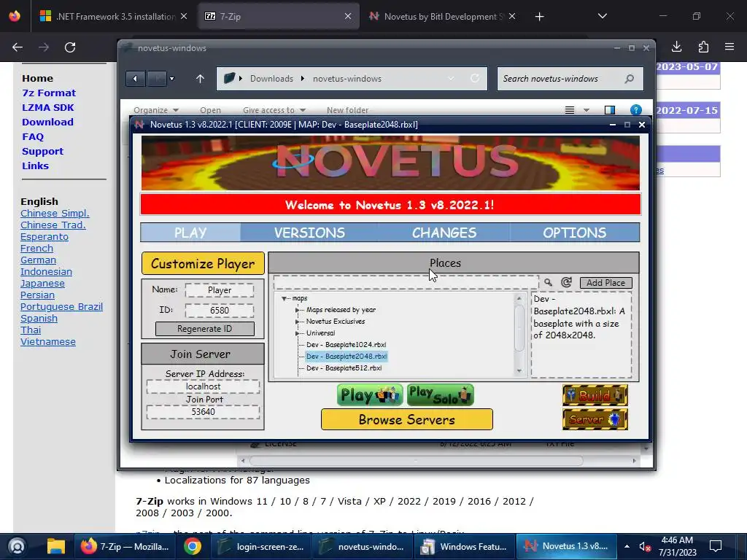Start the Novetus Server
Image resolution: width=747 pixels, height=560 pixels.
click(595, 419)
